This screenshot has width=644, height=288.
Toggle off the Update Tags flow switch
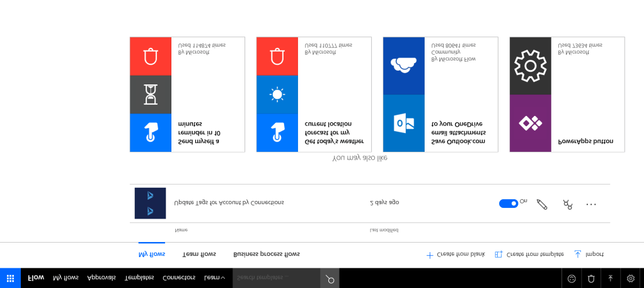pyautogui.click(x=508, y=203)
